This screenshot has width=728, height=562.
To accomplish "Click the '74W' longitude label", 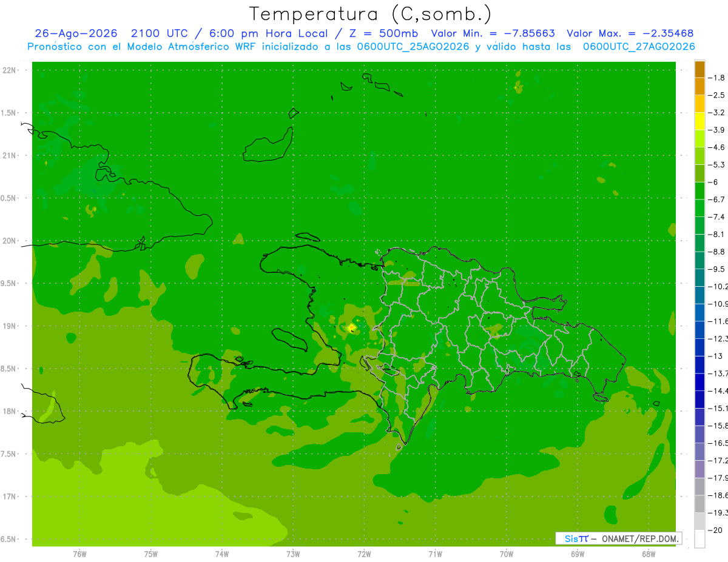I will 221,554.
